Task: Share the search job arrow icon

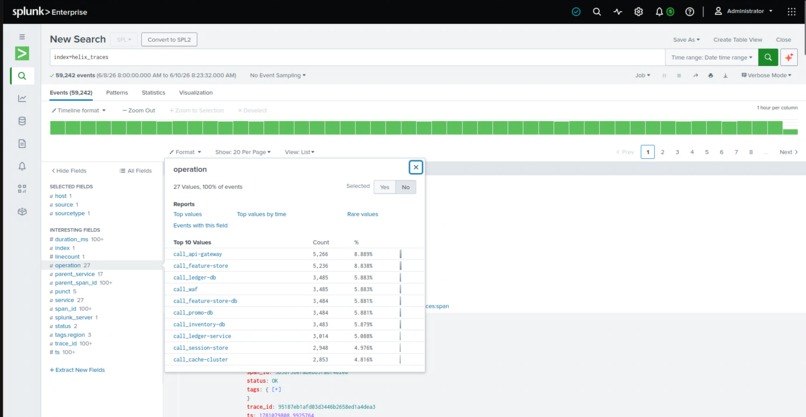Action: click(x=695, y=76)
